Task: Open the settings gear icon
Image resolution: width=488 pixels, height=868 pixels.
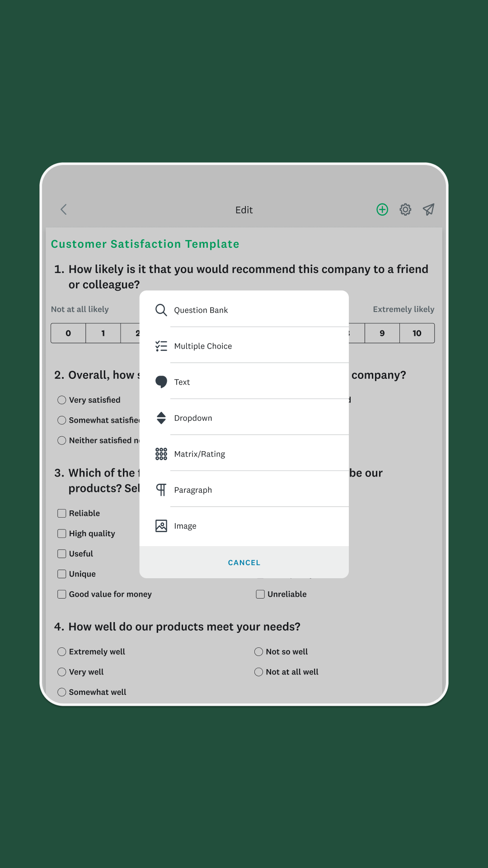Action: (405, 209)
